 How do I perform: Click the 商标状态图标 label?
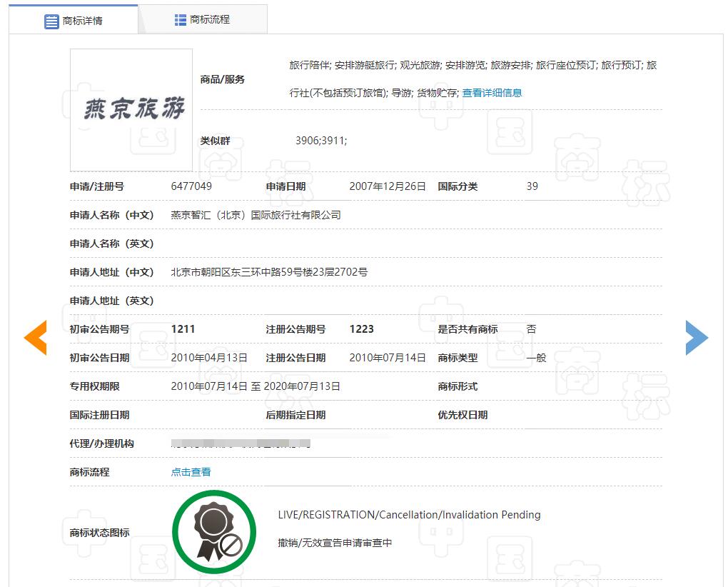tap(99, 533)
